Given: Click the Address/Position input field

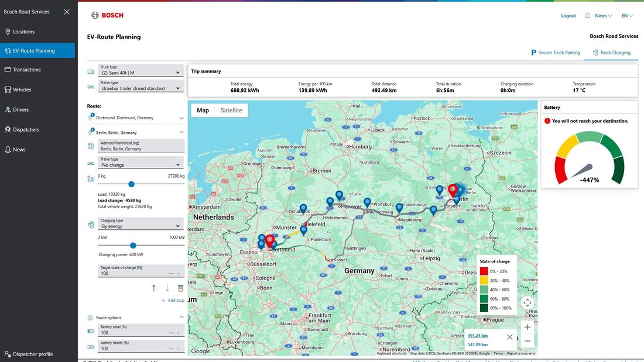Looking at the screenshot, I should point(141,146).
